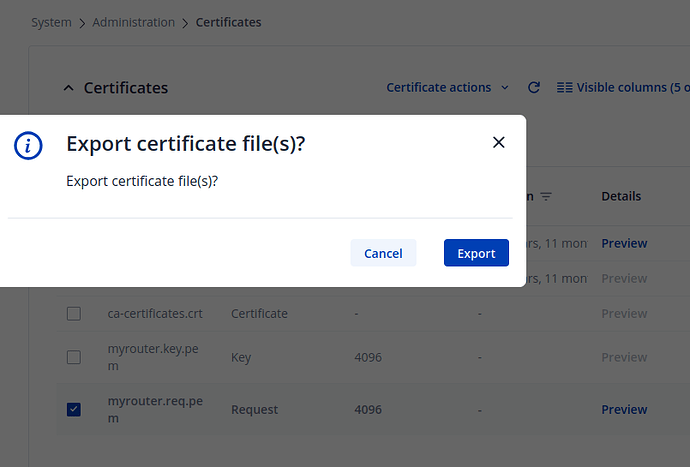This screenshot has width=690, height=467.
Task: Click Certificates breadcrumb item
Action: (228, 22)
